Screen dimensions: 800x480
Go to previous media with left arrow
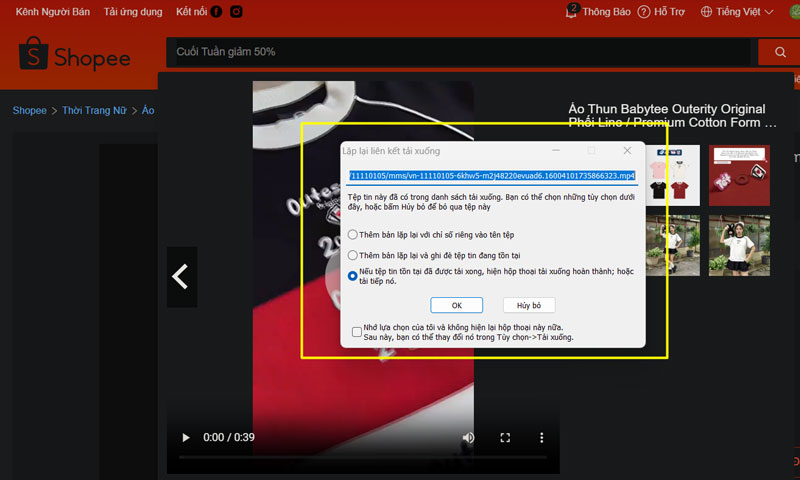182,277
